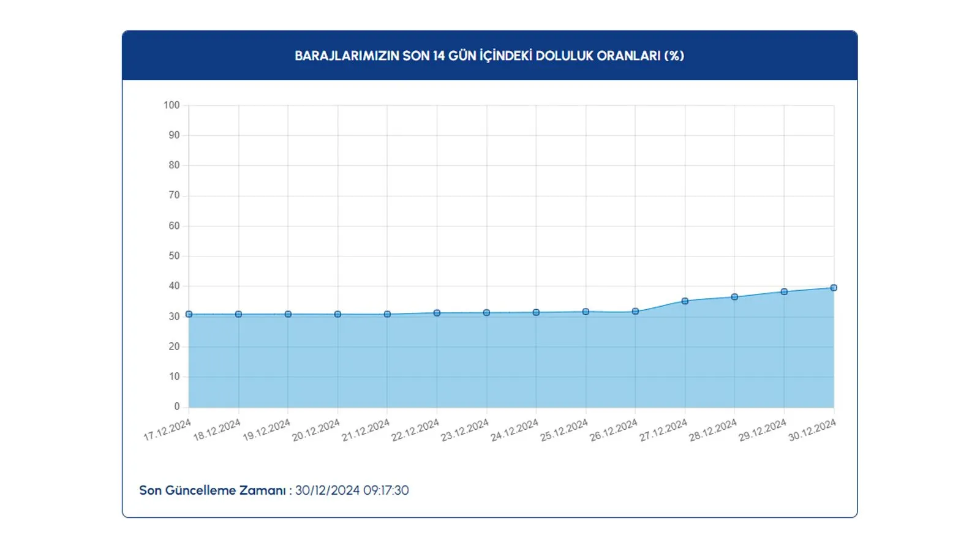Click the x-axis label 26.12.2024
This screenshot has width=980, height=551.
[x=614, y=430]
